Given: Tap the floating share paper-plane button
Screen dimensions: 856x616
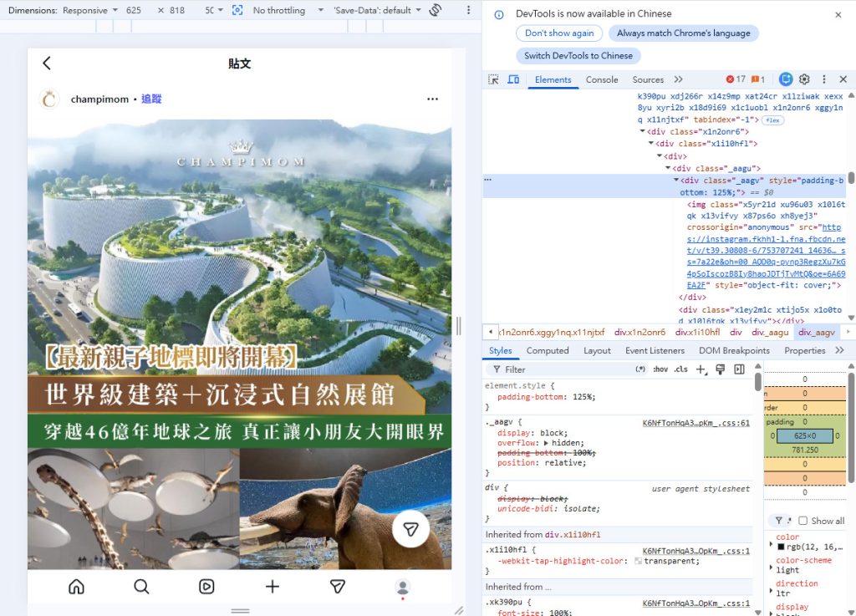Looking at the screenshot, I should (x=410, y=529).
